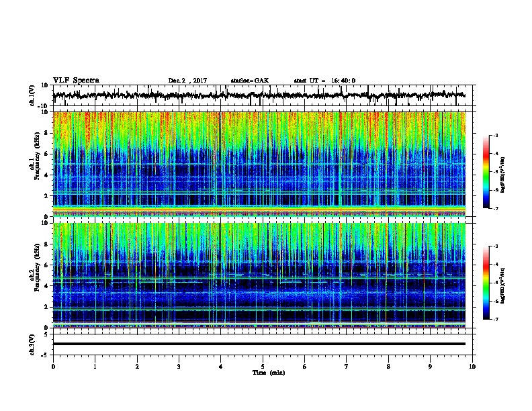Click the x-axis tick label "4"
This screenshot has height=411, width=532.
[221, 366]
